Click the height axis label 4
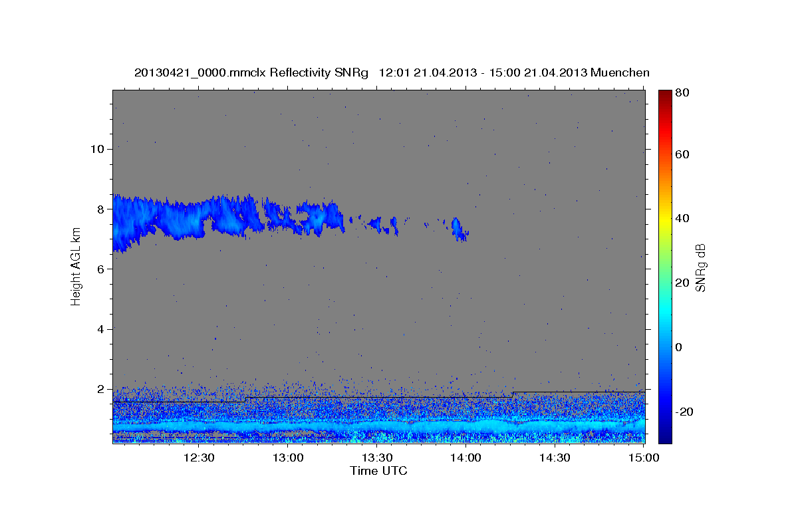 point(101,329)
